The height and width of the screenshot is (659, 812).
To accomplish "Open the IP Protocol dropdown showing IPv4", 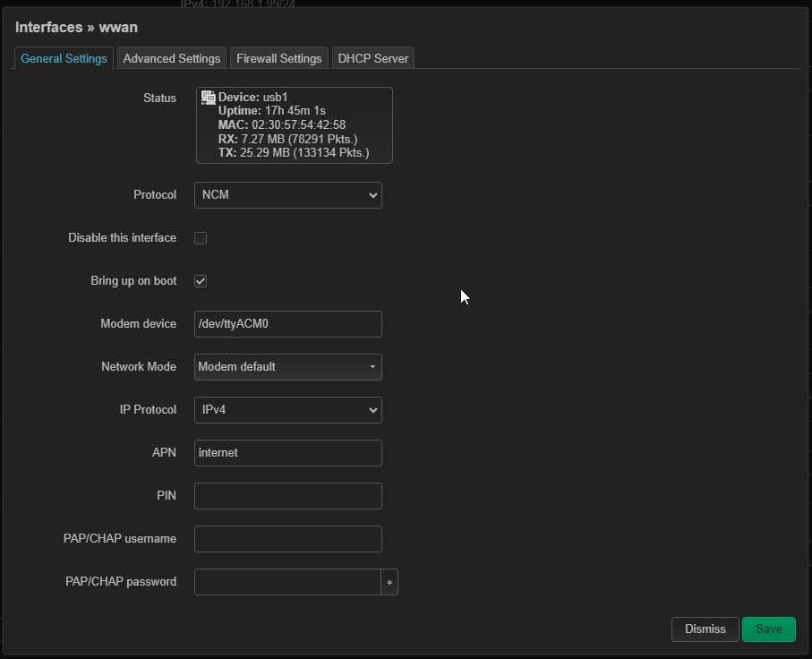I will click(x=287, y=410).
